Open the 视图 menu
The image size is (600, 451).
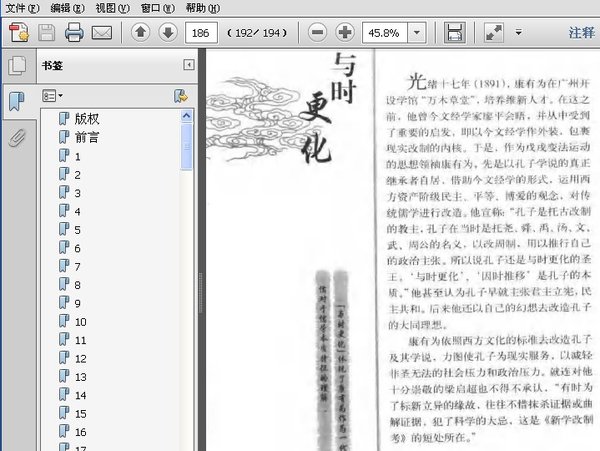click(112, 8)
